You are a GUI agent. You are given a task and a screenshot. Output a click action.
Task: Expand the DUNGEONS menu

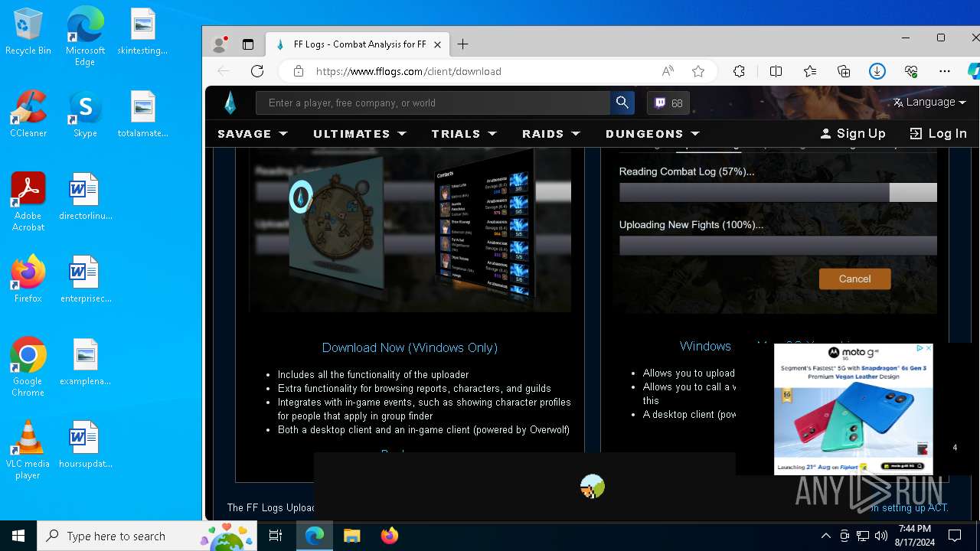tap(653, 133)
